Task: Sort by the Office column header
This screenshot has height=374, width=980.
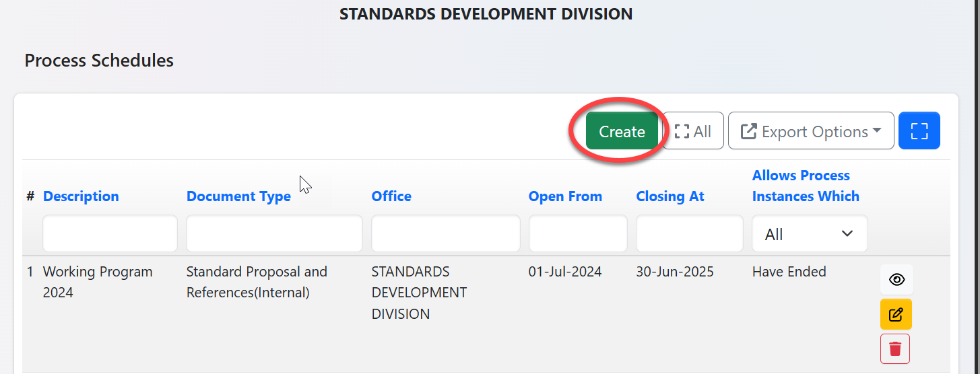Action: [391, 196]
